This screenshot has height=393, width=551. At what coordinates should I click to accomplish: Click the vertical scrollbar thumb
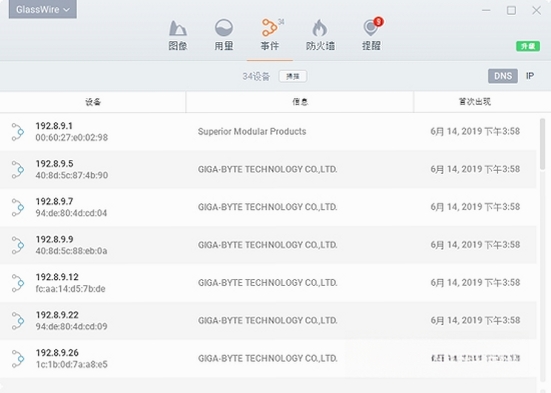543,144
